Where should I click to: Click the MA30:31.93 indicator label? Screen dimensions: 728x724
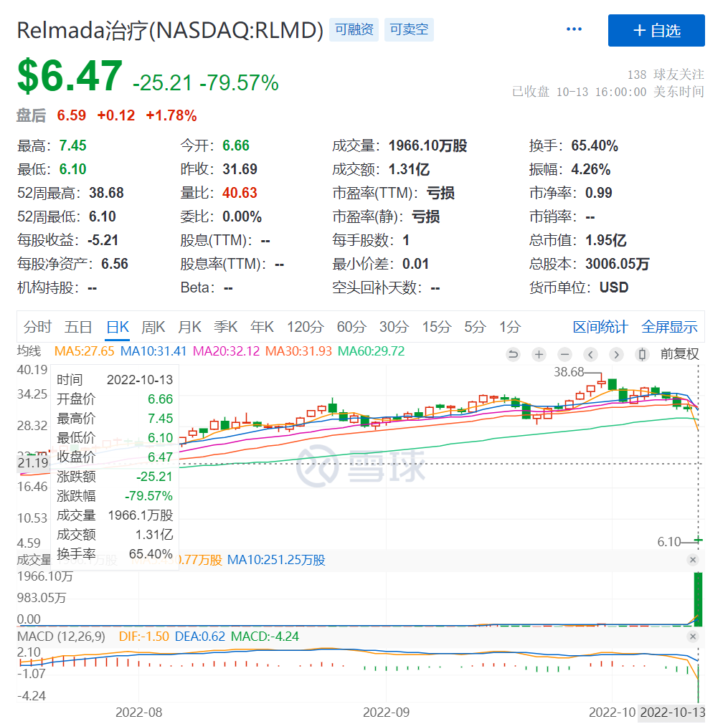[x=298, y=351]
